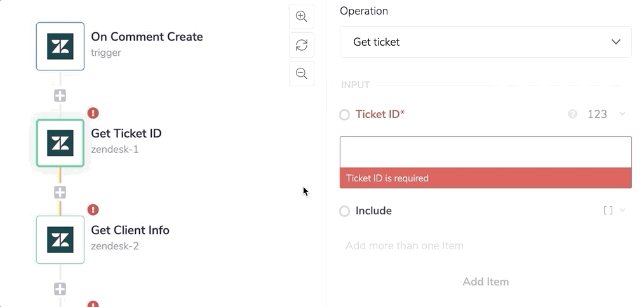Select the Ticket ID radio button
This screenshot has height=307, width=644.
[344, 115]
